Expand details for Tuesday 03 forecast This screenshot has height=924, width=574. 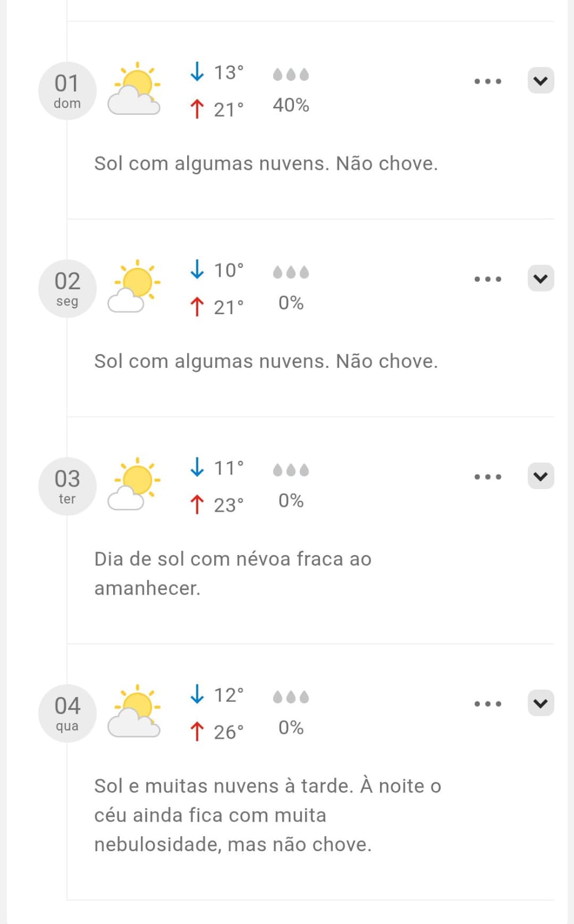point(541,476)
